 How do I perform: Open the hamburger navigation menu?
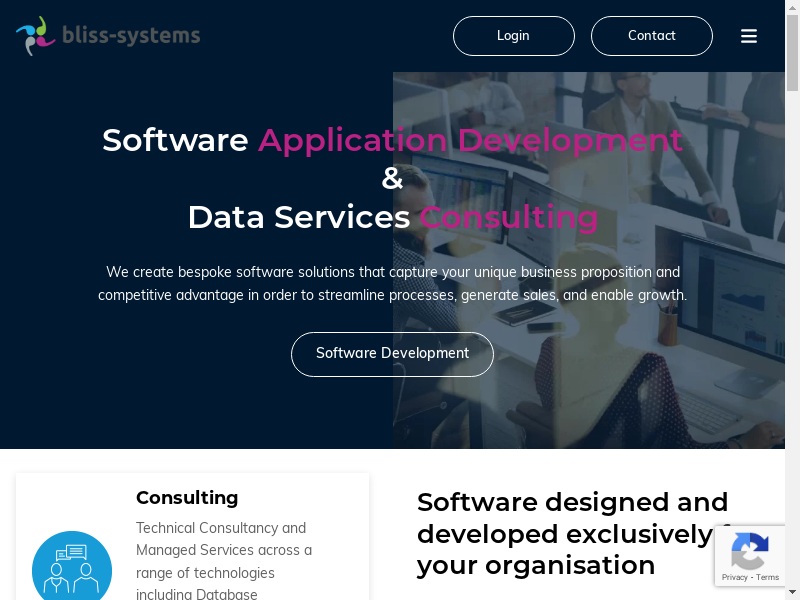pyautogui.click(x=749, y=36)
